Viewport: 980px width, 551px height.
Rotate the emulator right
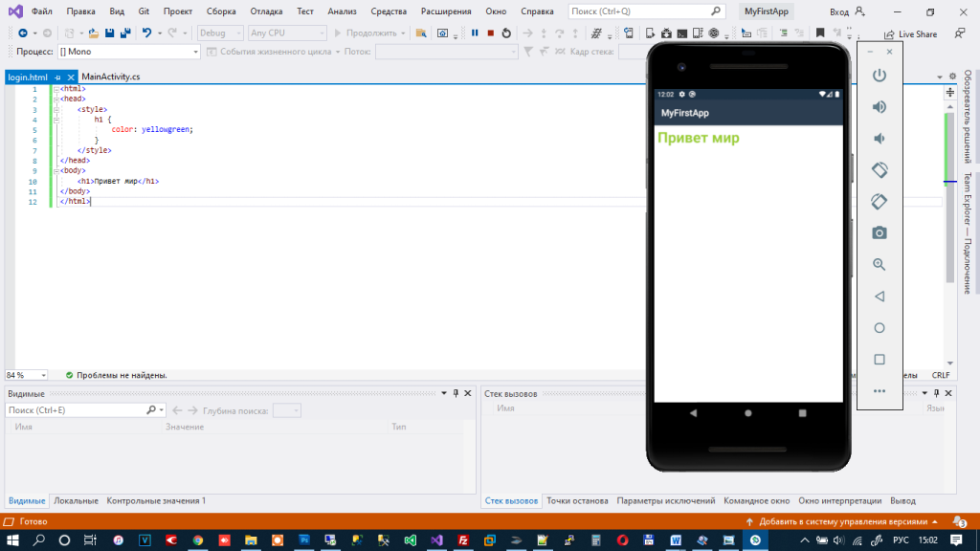(x=880, y=201)
